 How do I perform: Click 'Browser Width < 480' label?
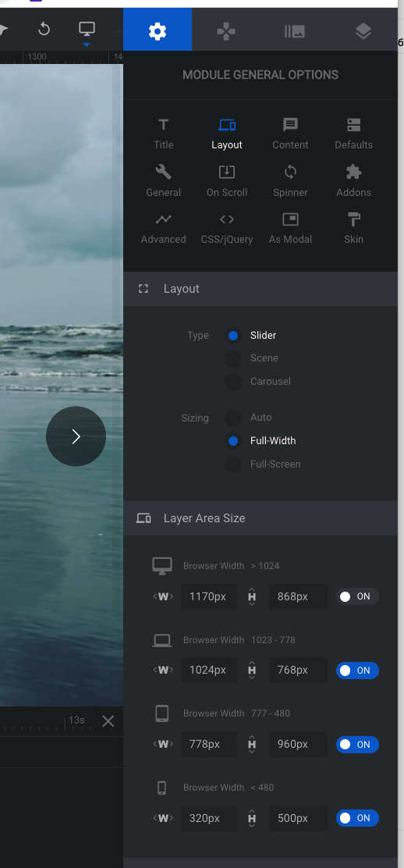pos(229,788)
